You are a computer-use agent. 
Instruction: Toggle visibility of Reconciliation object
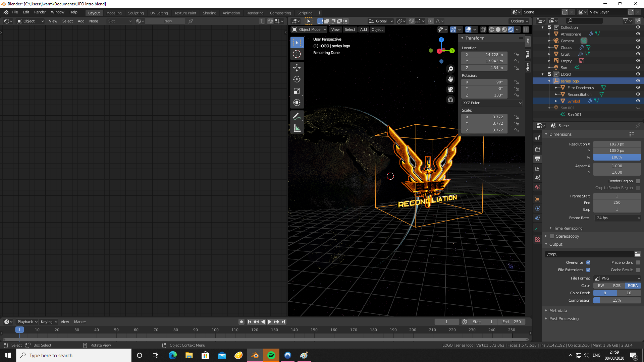[638, 94]
